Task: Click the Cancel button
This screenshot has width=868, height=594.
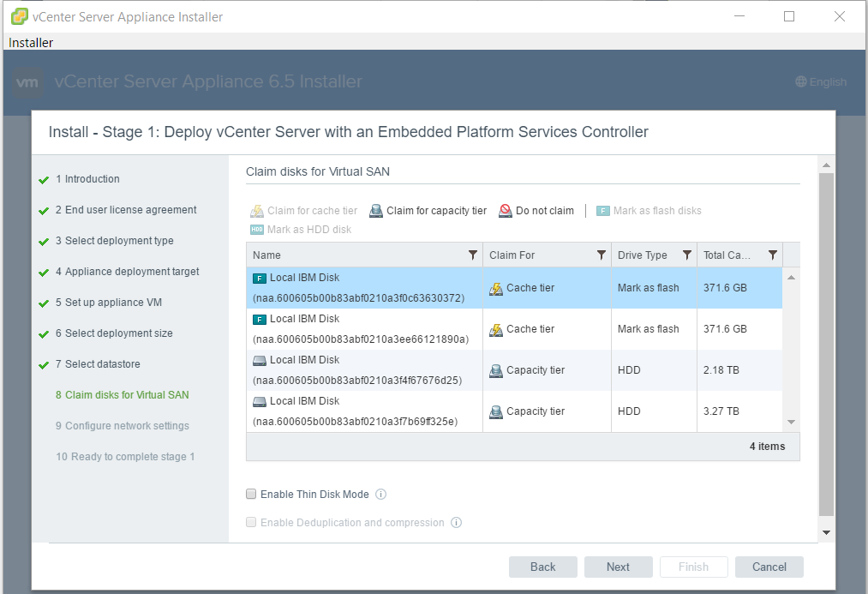Action: (769, 567)
